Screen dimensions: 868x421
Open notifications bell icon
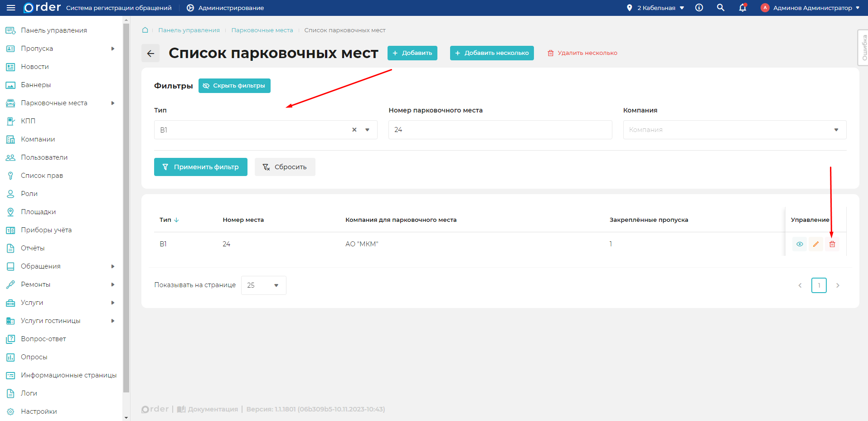(x=742, y=8)
